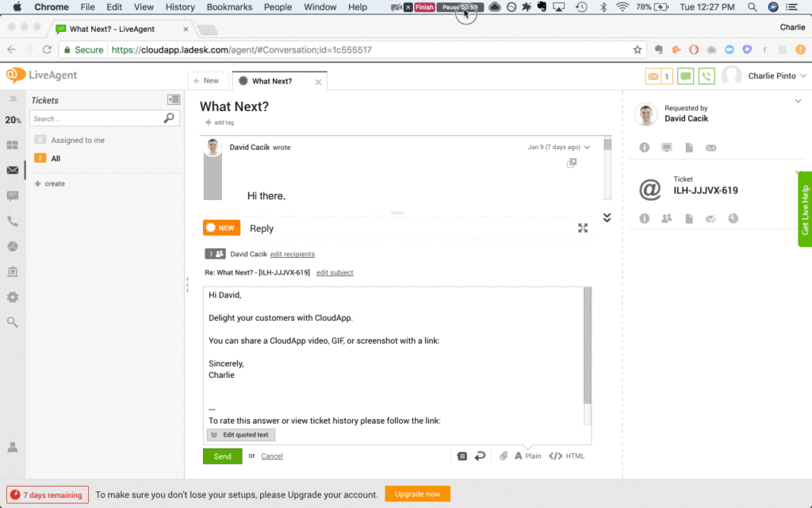Viewport: 812px width, 508px height.
Task: Open the reports pie chart icon
Action: click(x=12, y=246)
